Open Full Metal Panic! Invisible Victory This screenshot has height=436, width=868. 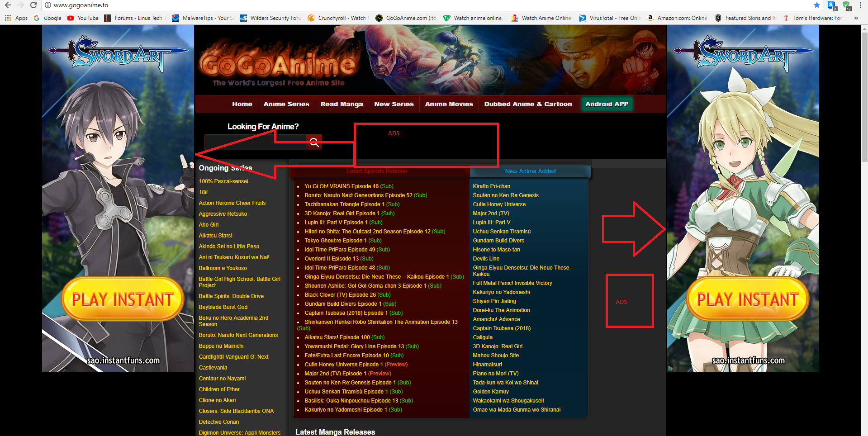[x=512, y=283]
